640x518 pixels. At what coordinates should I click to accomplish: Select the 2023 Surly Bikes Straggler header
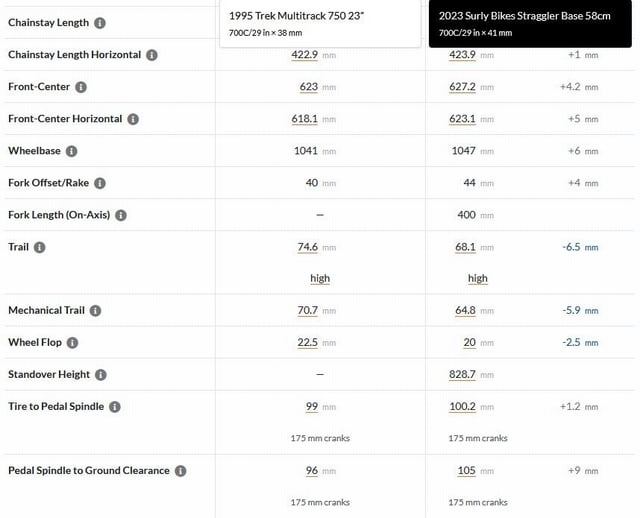530,24
